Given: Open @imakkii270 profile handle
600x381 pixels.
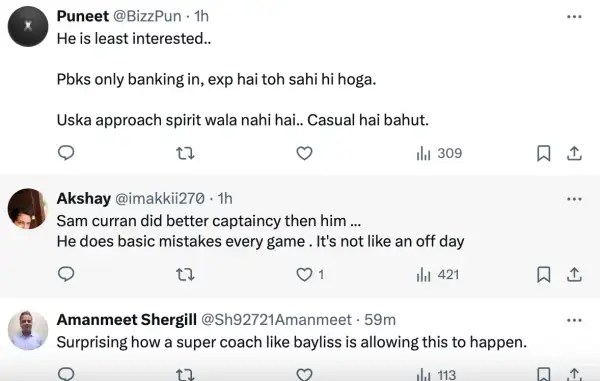Looking at the screenshot, I should (160, 199).
